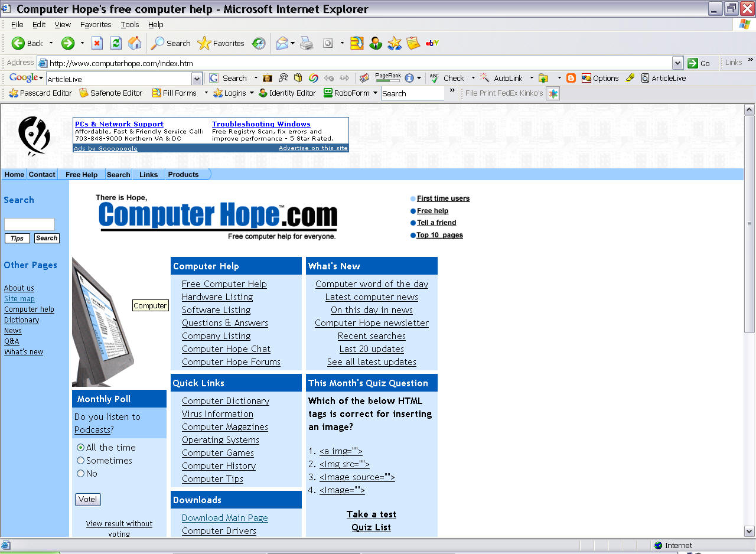Click the Mona Lisa image search icon
The width and height of the screenshot is (756, 554).
[x=268, y=78]
